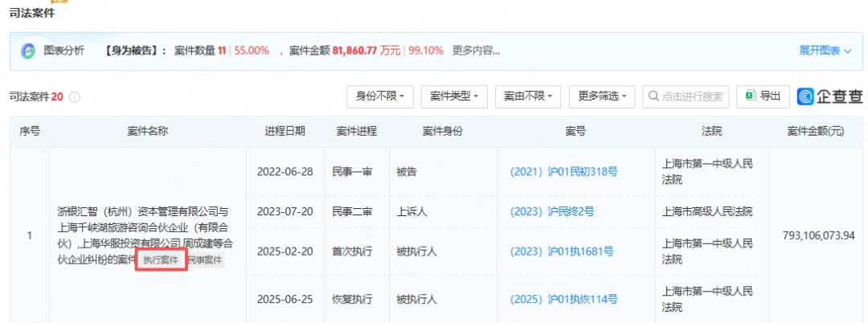Click the date 2022-06-28

pyautogui.click(x=285, y=171)
